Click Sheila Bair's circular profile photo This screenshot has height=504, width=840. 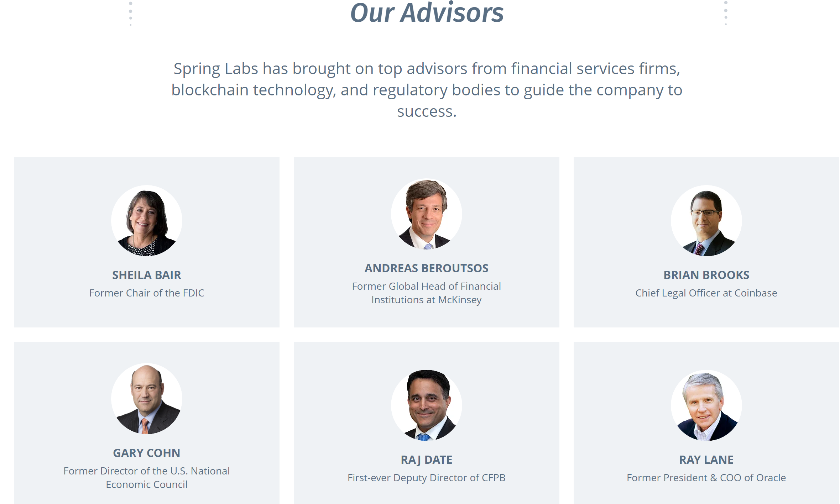147,221
